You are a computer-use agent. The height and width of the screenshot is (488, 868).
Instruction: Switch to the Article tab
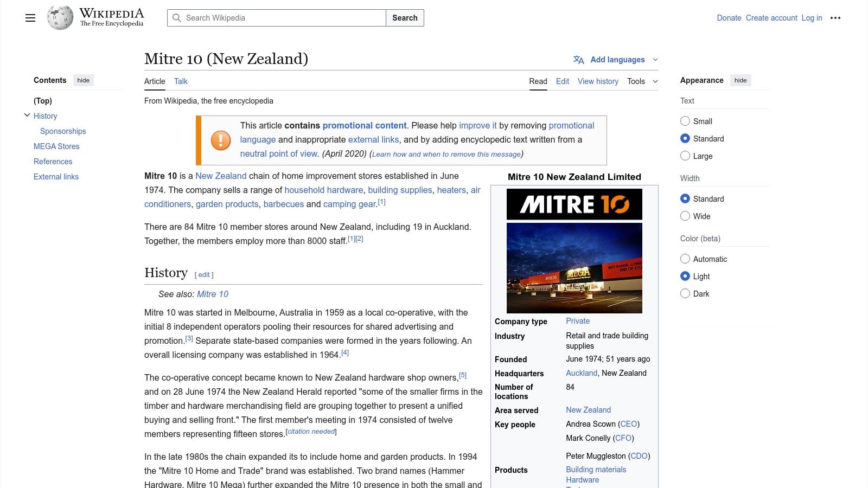tap(155, 81)
